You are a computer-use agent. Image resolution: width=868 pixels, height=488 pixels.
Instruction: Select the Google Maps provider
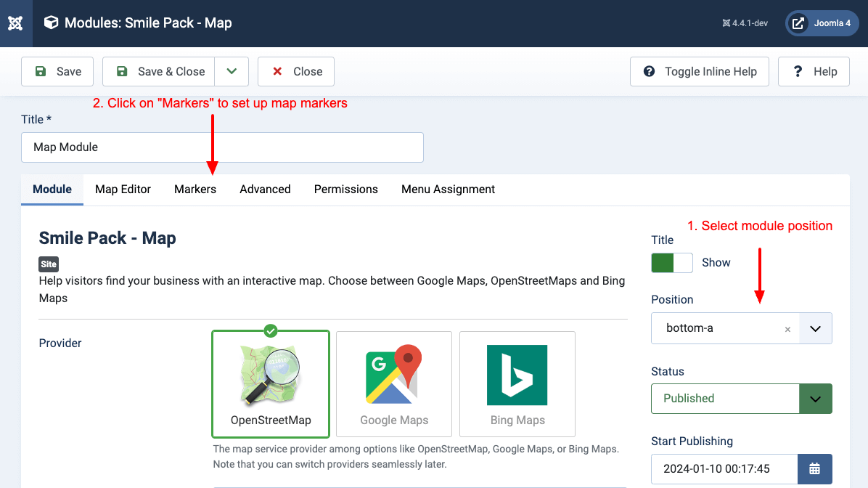[x=394, y=384]
